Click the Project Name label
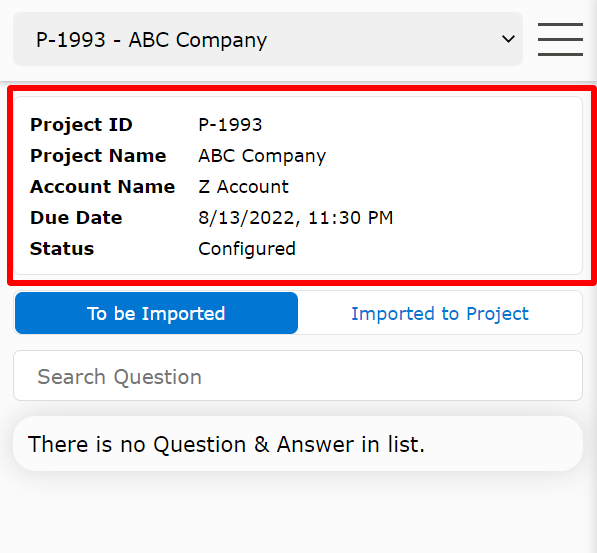Image resolution: width=597 pixels, height=553 pixels. (x=98, y=156)
